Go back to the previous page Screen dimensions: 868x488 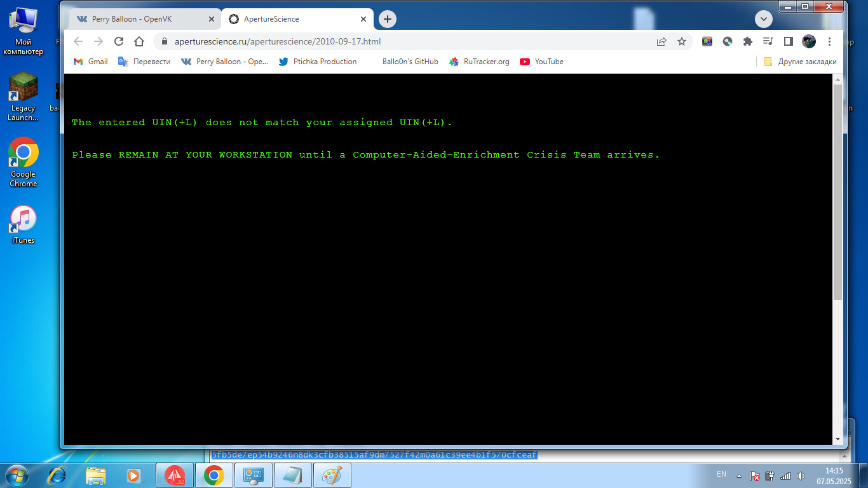pos(78,41)
